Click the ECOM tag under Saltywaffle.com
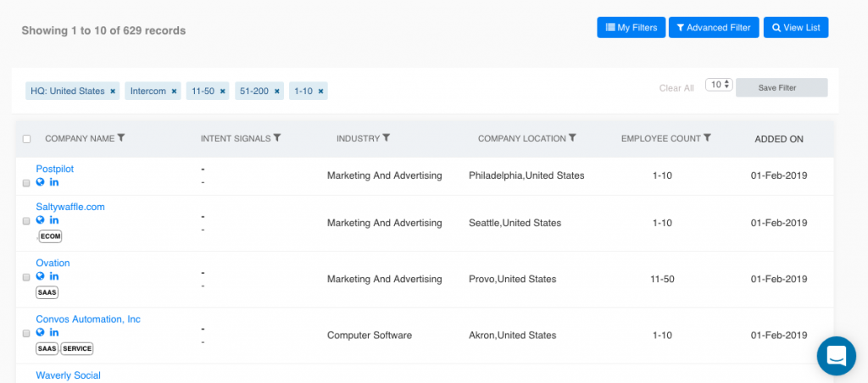868x383 pixels. (50, 236)
